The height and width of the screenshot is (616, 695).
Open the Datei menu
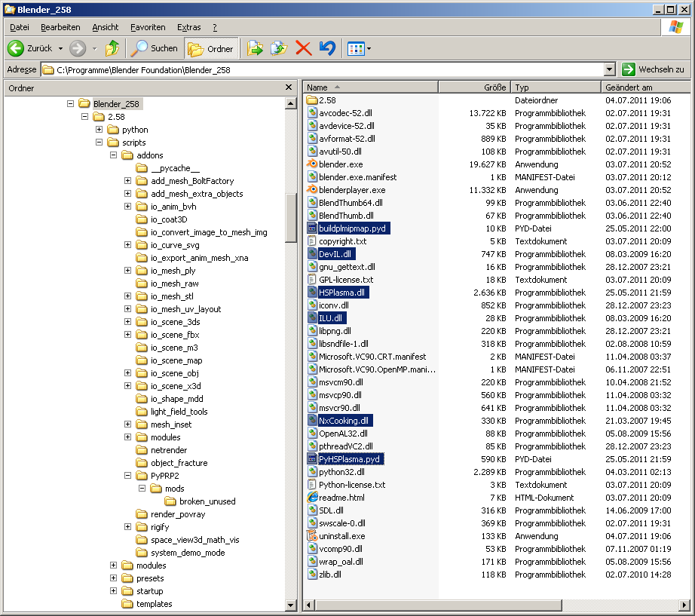(x=20, y=27)
